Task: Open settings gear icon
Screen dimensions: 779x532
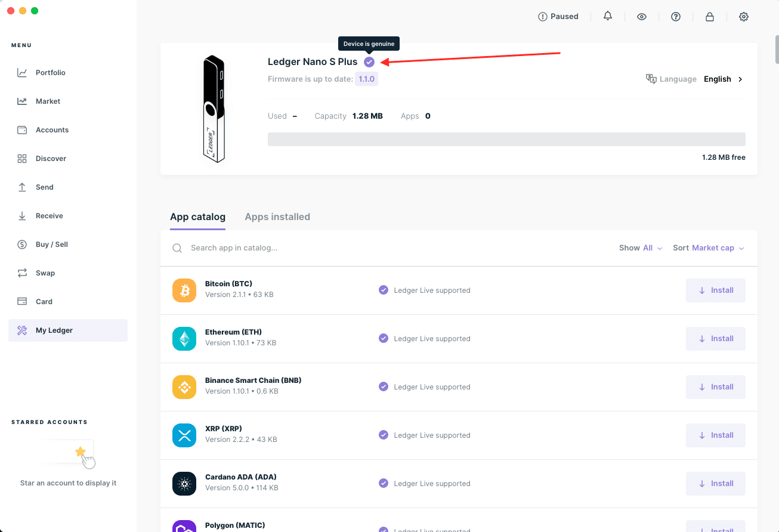Action: pyautogui.click(x=744, y=17)
